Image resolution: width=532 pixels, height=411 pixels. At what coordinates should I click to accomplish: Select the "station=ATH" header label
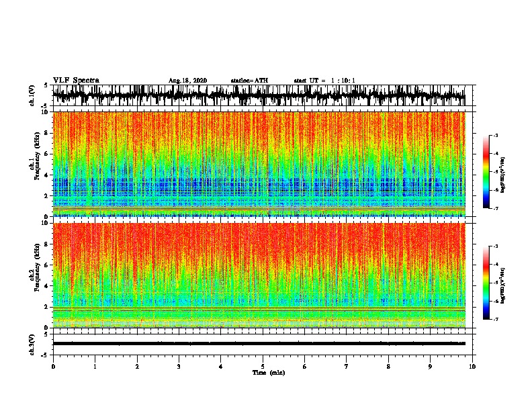[x=249, y=81]
